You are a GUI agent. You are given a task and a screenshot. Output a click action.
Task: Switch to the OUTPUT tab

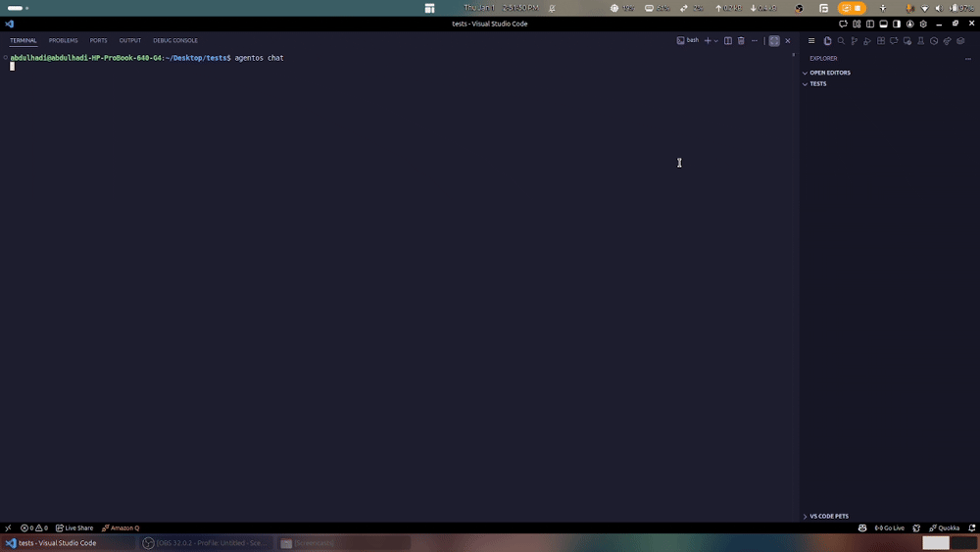(x=130, y=40)
